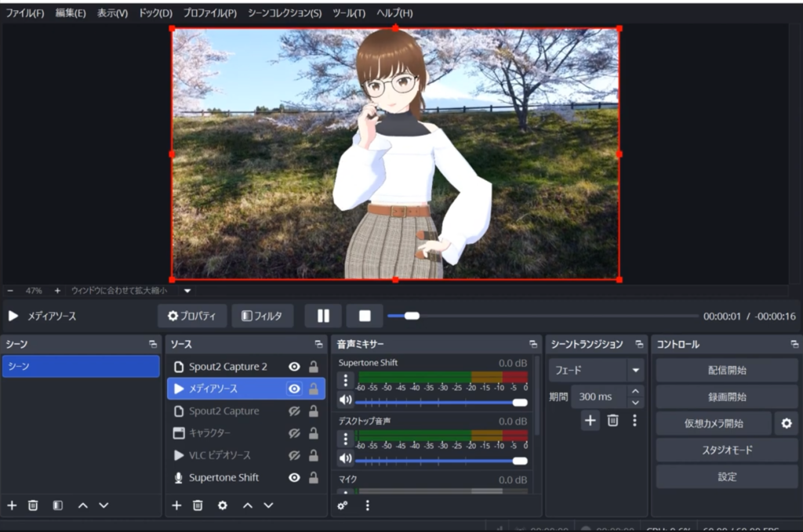The height and width of the screenshot is (532, 803).
Task: Hide the Spout2 Capture 2 source
Action: pyautogui.click(x=294, y=367)
